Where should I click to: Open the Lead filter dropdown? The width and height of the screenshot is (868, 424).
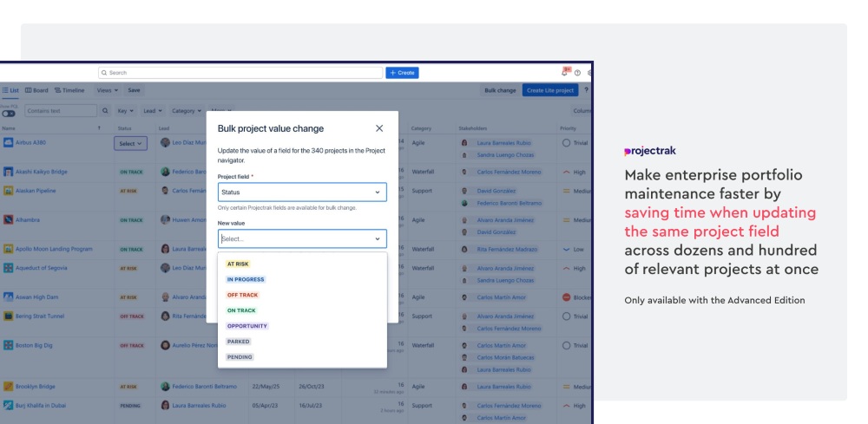pyautogui.click(x=153, y=111)
